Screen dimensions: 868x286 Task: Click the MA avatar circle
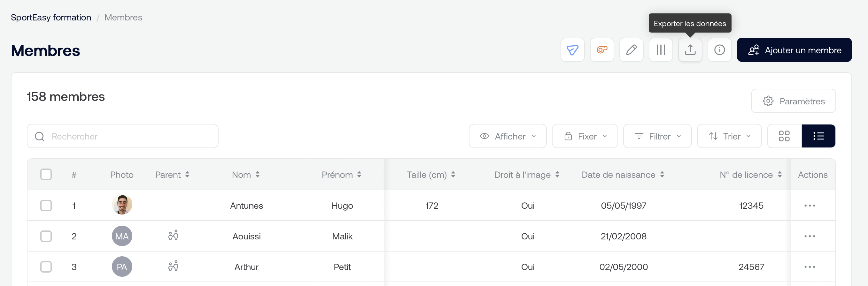pos(122,236)
